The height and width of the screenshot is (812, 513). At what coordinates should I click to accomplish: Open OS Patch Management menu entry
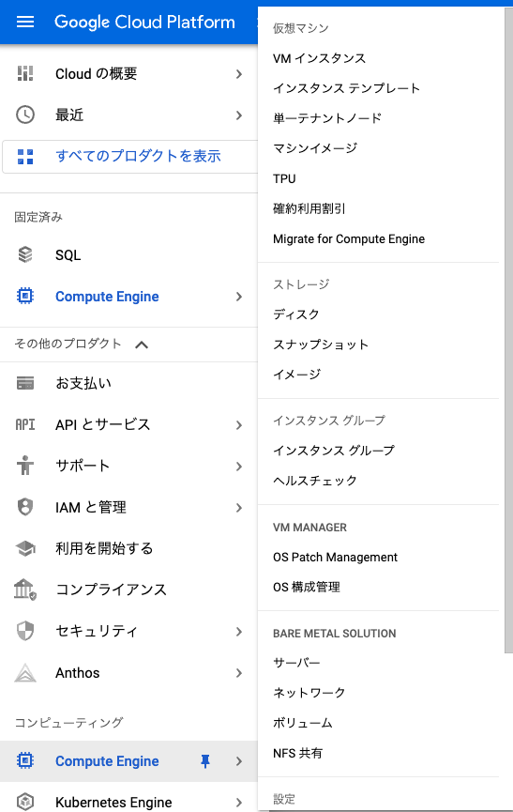click(x=335, y=558)
